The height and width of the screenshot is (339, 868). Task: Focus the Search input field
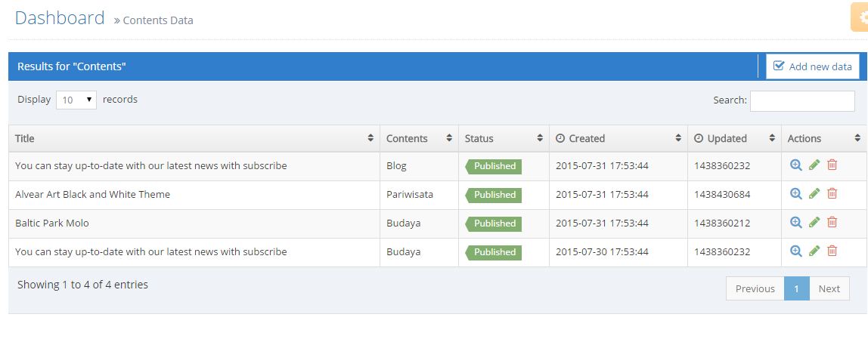[802, 100]
